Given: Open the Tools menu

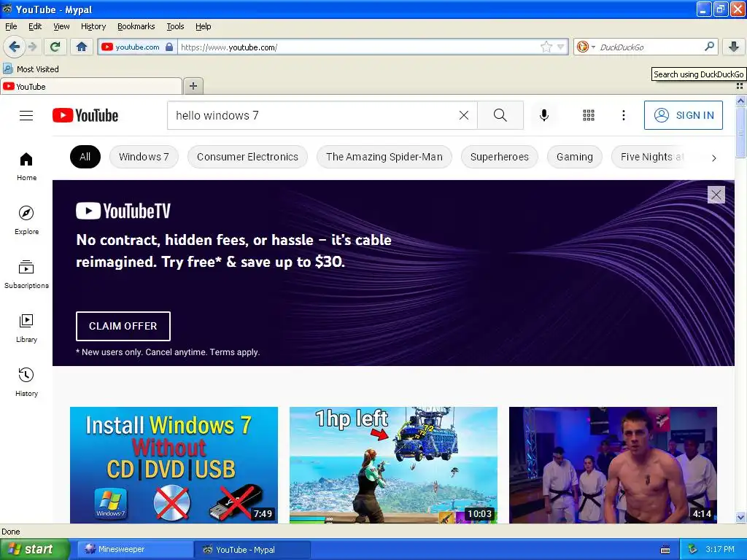Looking at the screenshot, I should click(175, 26).
